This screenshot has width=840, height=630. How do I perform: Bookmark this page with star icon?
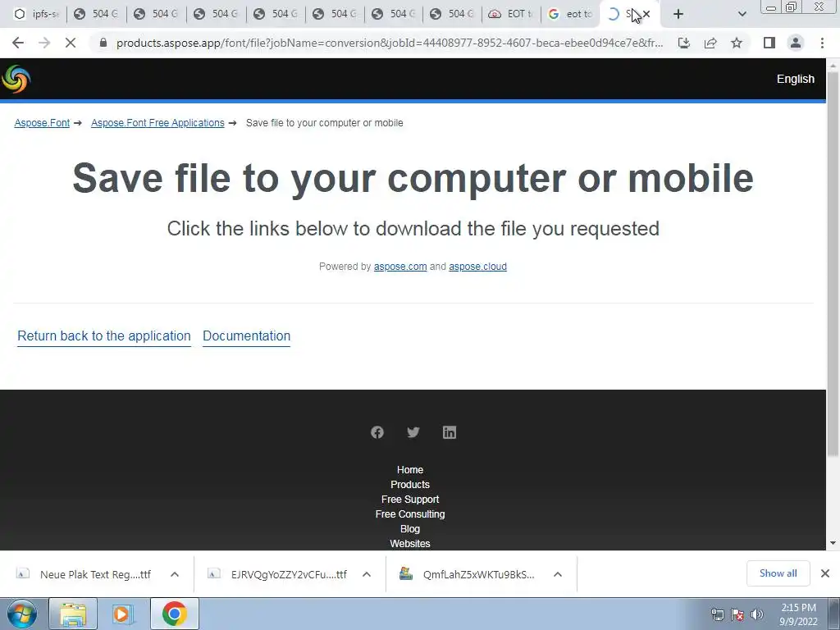[737, 43]
